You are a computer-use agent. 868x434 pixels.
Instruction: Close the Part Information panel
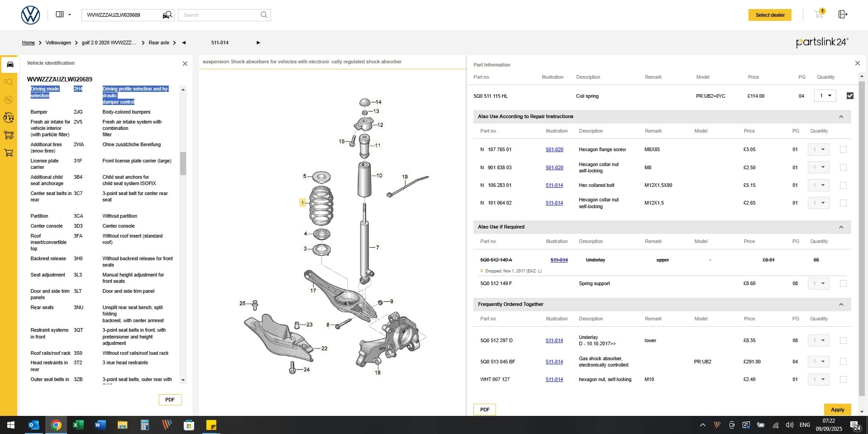(857, 63)
